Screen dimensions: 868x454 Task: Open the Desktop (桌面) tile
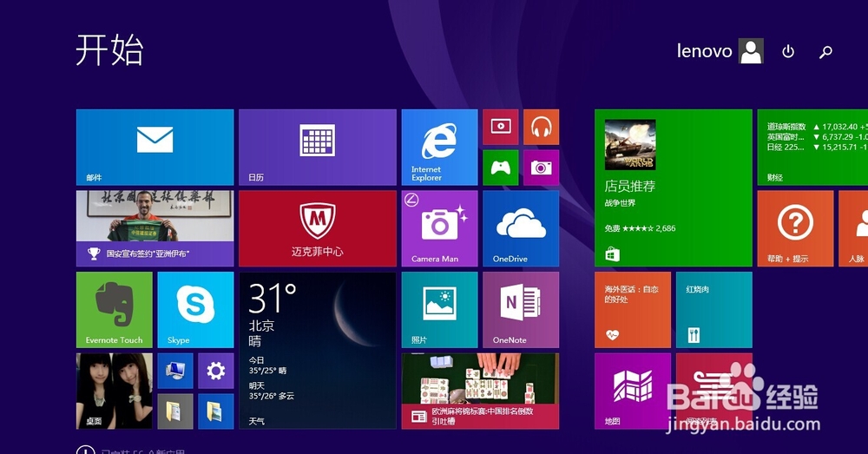tap(114, 391)
